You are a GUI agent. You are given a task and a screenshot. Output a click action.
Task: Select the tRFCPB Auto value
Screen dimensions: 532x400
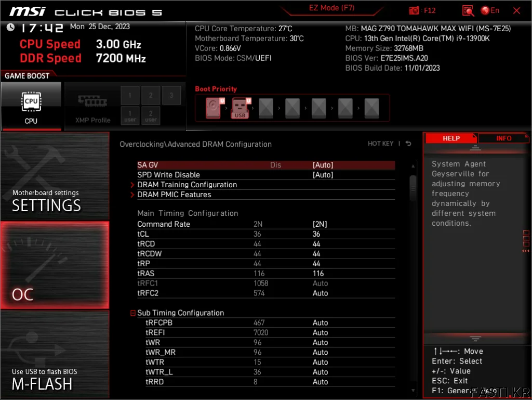pos(320,322)
